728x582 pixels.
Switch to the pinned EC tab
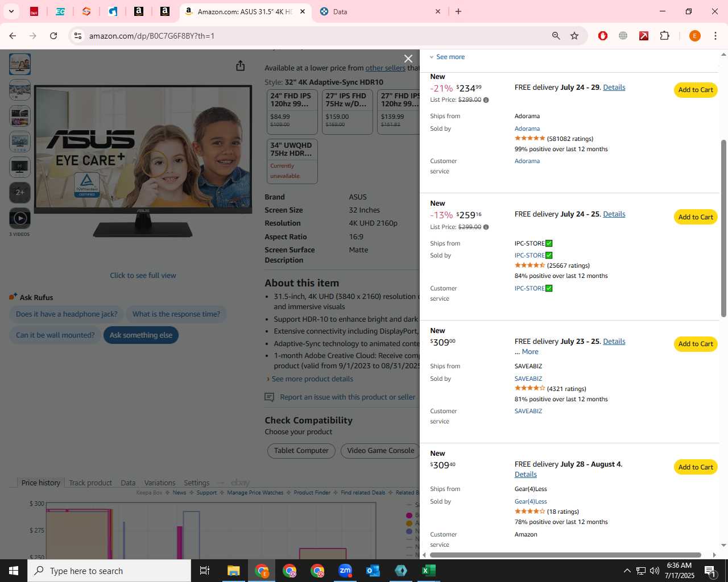tap(60, 11)
